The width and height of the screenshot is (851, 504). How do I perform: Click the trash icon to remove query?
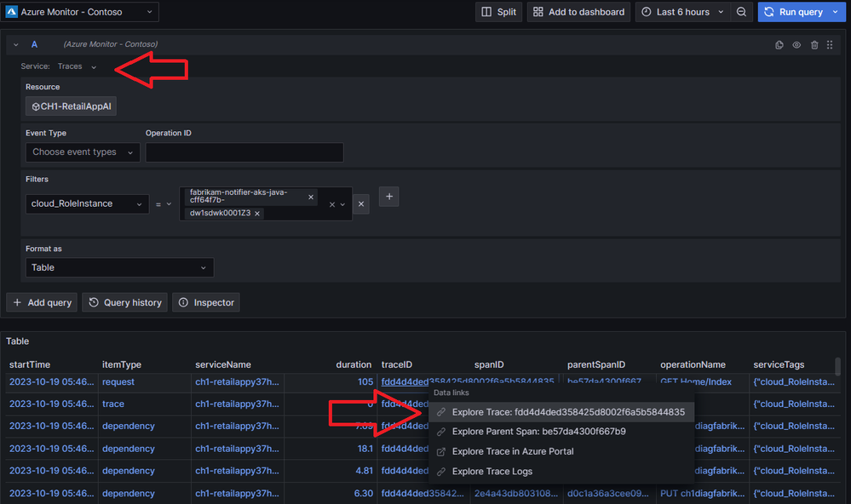tap(814, 45)
